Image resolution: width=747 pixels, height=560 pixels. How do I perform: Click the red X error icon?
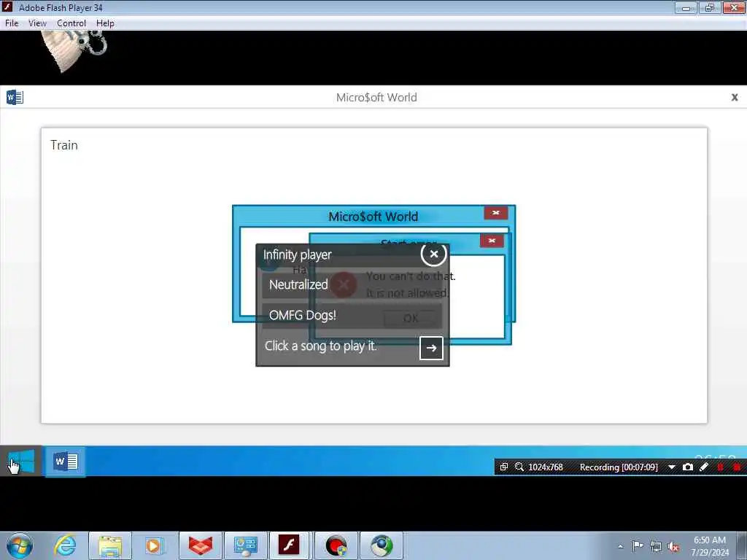tap(344, 284)
